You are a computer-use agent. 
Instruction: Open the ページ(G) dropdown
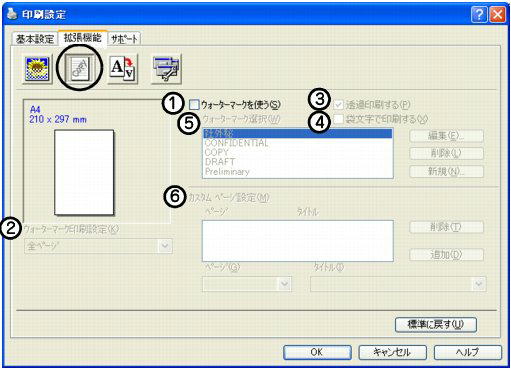(284, 284)
